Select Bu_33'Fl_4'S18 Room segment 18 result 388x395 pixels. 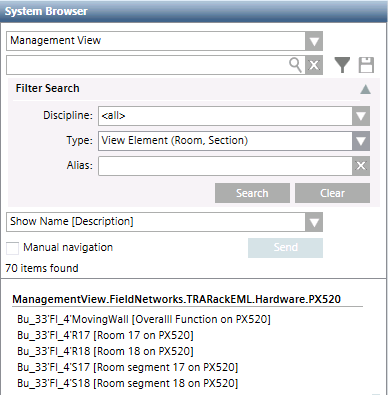[128, 383]
